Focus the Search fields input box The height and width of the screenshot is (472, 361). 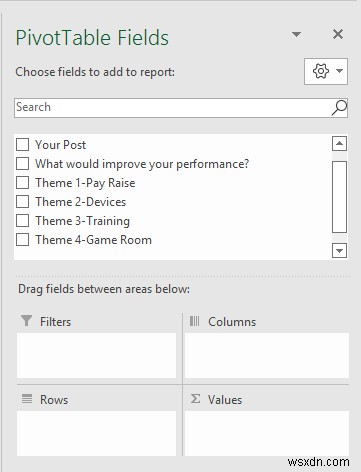click(181, 108)
